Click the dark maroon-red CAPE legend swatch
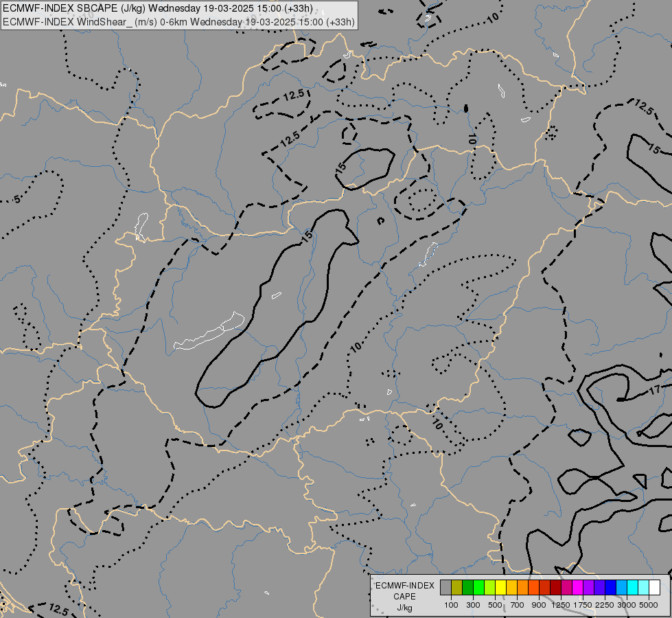Viewport: 672px width, 618px height. tap(556, 588)
